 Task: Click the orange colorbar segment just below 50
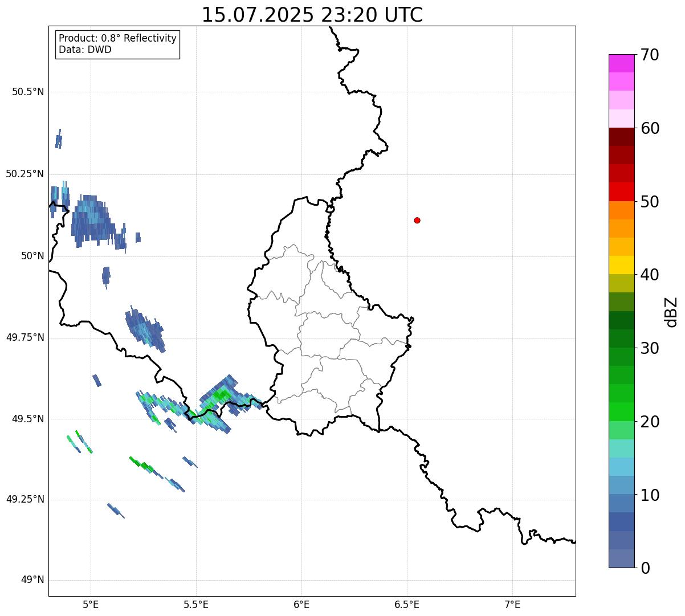point(621,210)
